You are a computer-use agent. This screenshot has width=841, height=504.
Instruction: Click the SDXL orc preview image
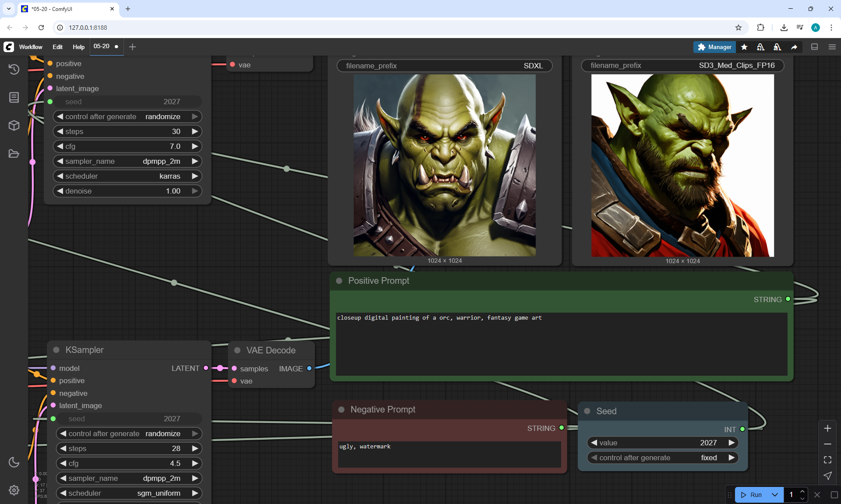(444, 165)
